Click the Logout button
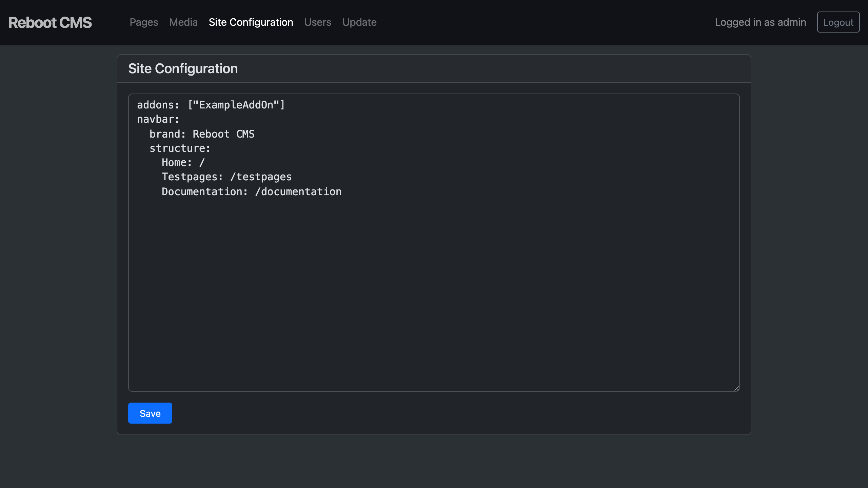The image size is (868, 488). [x=838, y=22]
